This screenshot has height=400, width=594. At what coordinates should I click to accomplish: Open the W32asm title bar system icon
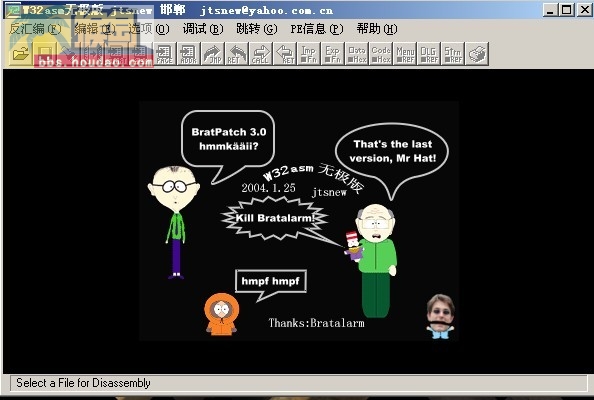tap(13, 11)
